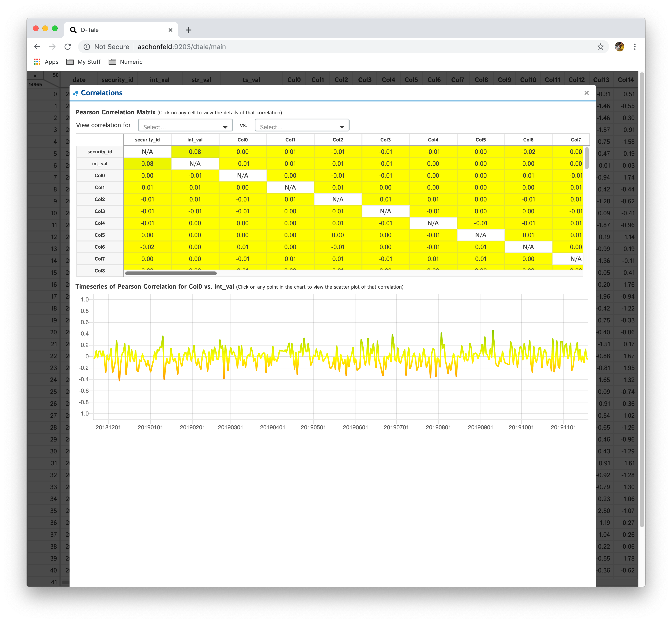Click the correlation matrix horizontal scrollbar

tap(171, 273)
